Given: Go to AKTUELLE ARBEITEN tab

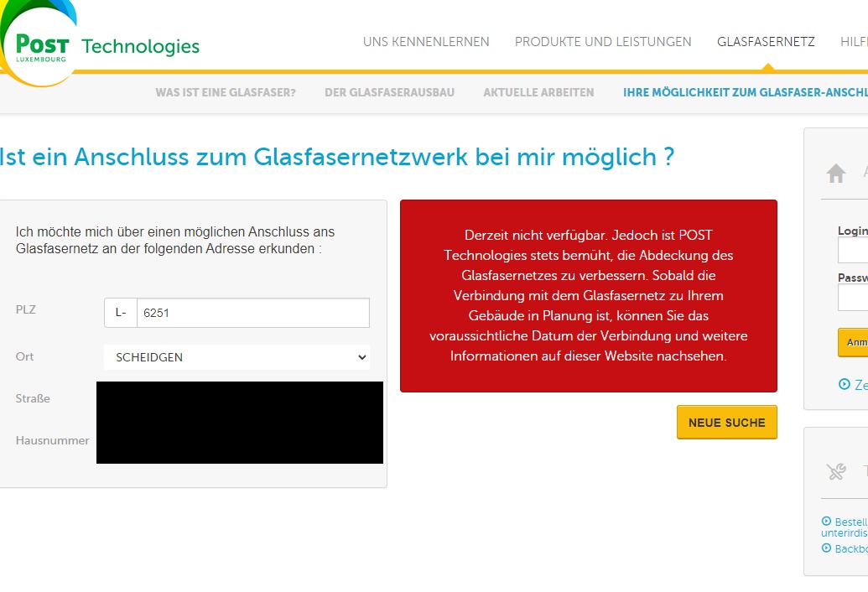Looking at the screenshot, I should pos(538,93).
